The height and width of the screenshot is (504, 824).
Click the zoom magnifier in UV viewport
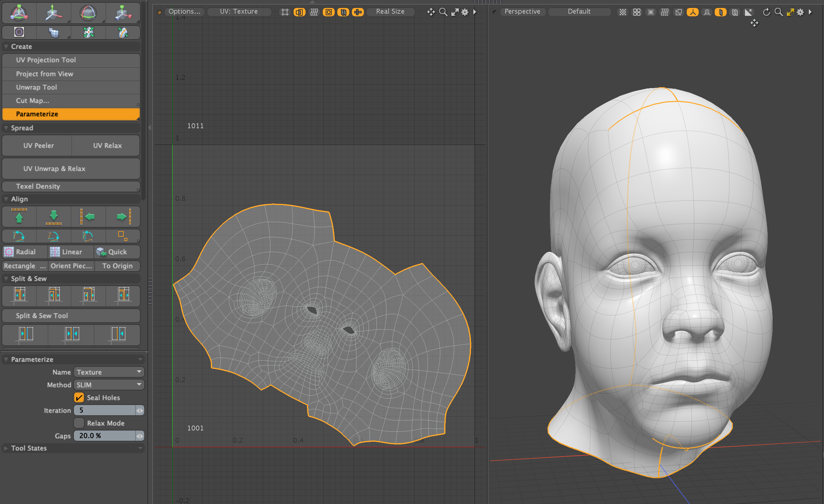[443, 12]
